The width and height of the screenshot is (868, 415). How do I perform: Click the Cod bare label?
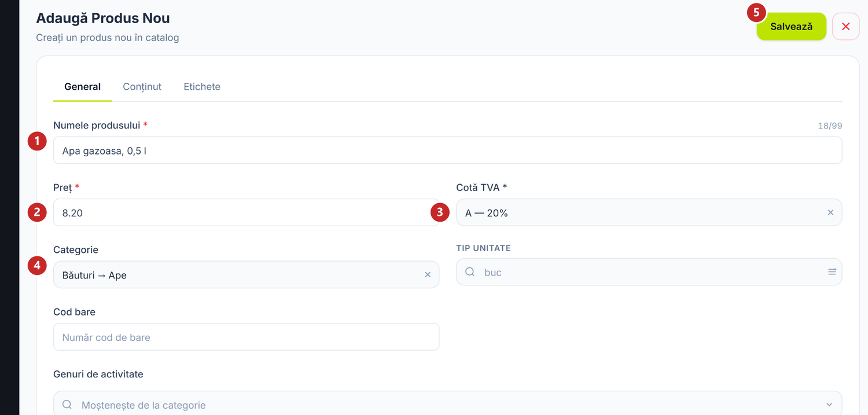point(74,312)
